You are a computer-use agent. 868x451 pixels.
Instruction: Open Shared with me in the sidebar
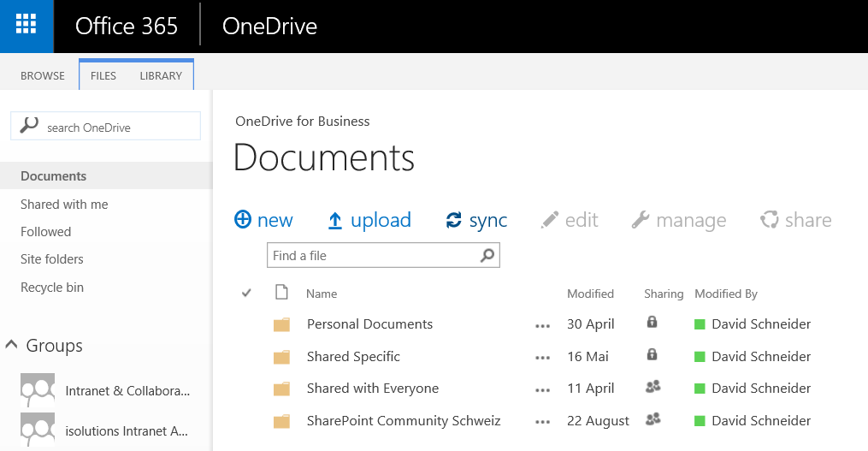64,205
